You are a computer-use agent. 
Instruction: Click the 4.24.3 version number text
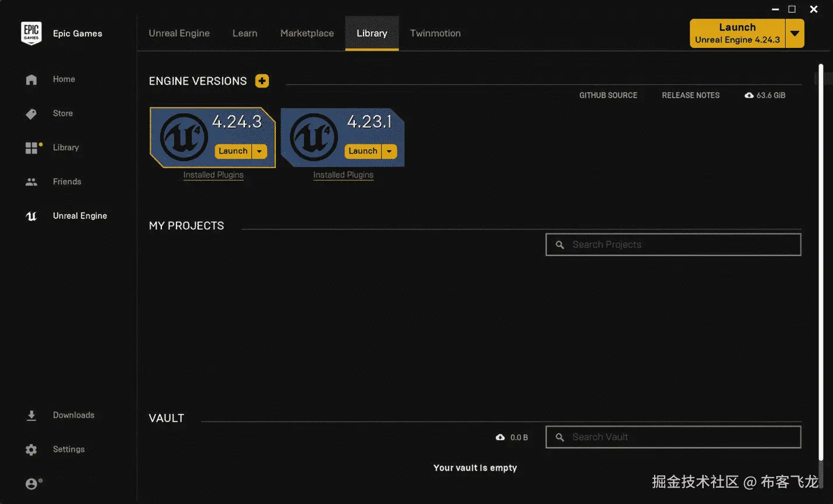point(237,121)
